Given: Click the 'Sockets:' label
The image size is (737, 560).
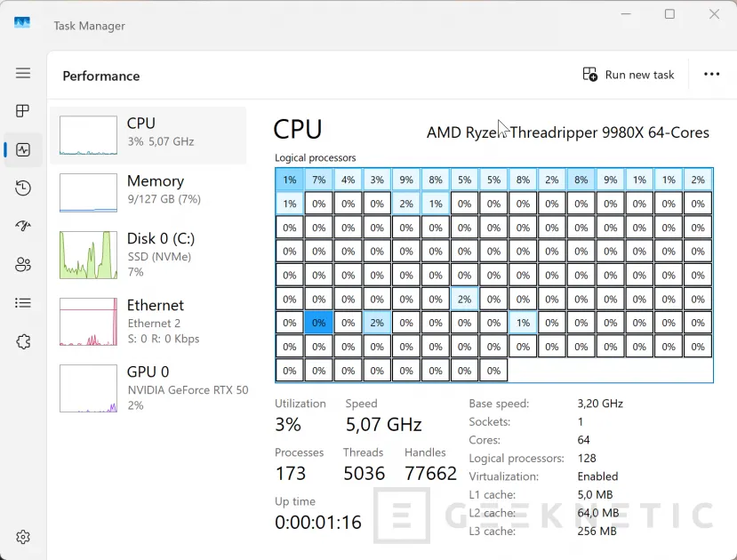Looking at the screenshot, I should [489, 422].
